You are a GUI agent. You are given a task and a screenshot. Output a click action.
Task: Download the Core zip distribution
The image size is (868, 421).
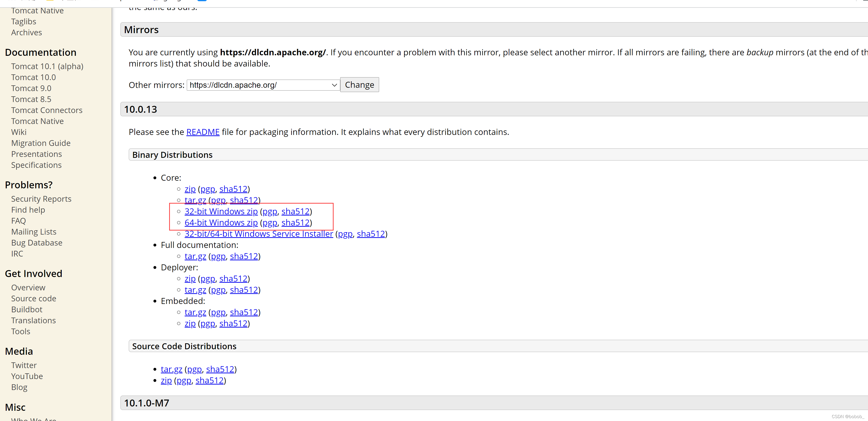(x=190, y=189)
